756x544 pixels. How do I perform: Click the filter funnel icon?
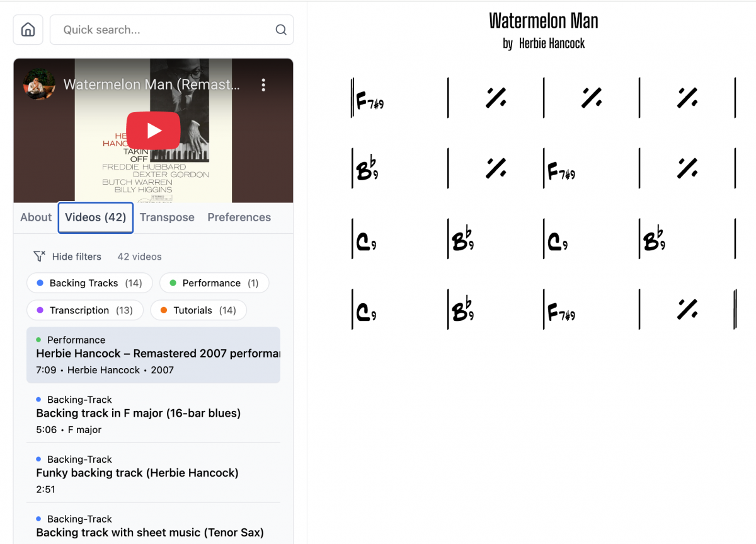coord(40,257)
